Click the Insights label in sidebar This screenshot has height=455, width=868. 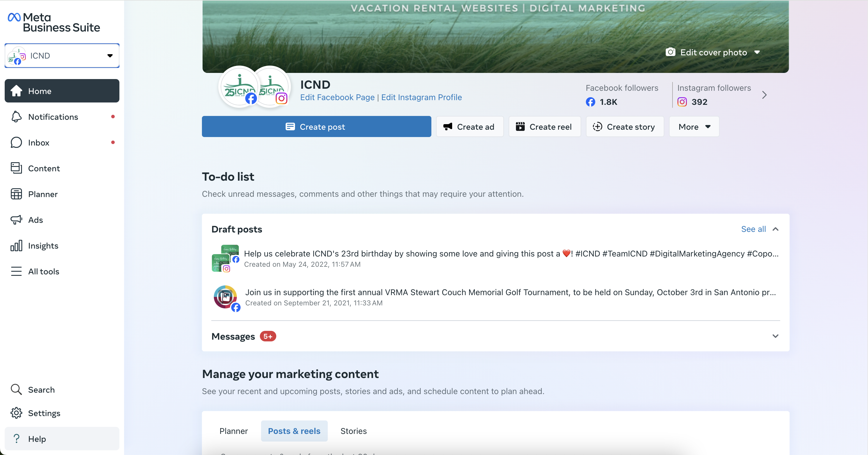pyautogui.click(x=43, y=246)
